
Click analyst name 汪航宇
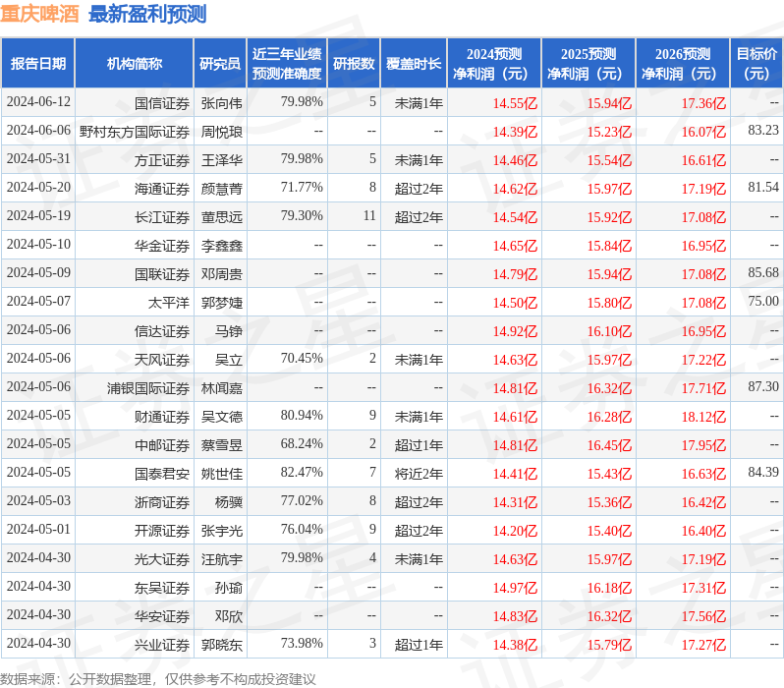click(221, 560)
